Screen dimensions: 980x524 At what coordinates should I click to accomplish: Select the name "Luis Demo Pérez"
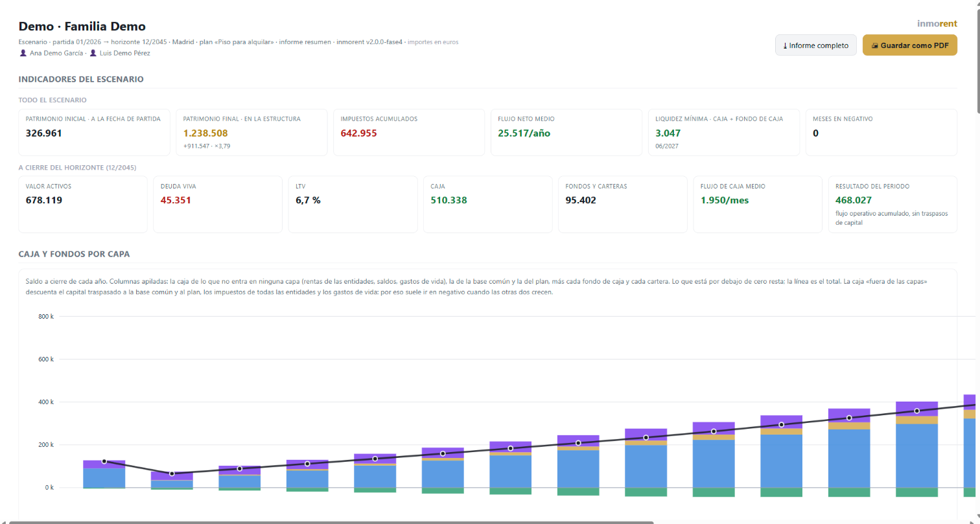tap(124, 53)
